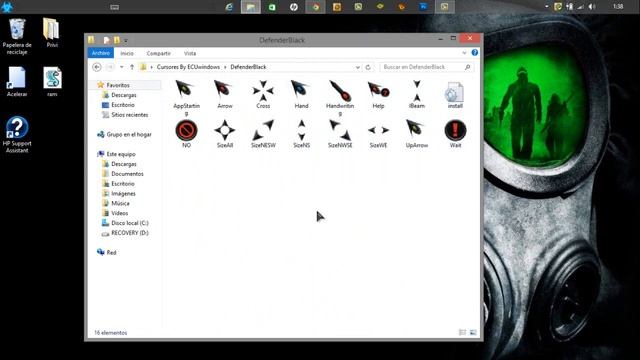This screenshot has height=360, width=640.
Task: Select the AppStarting cursor file
Action: click(x=186, y=97)
